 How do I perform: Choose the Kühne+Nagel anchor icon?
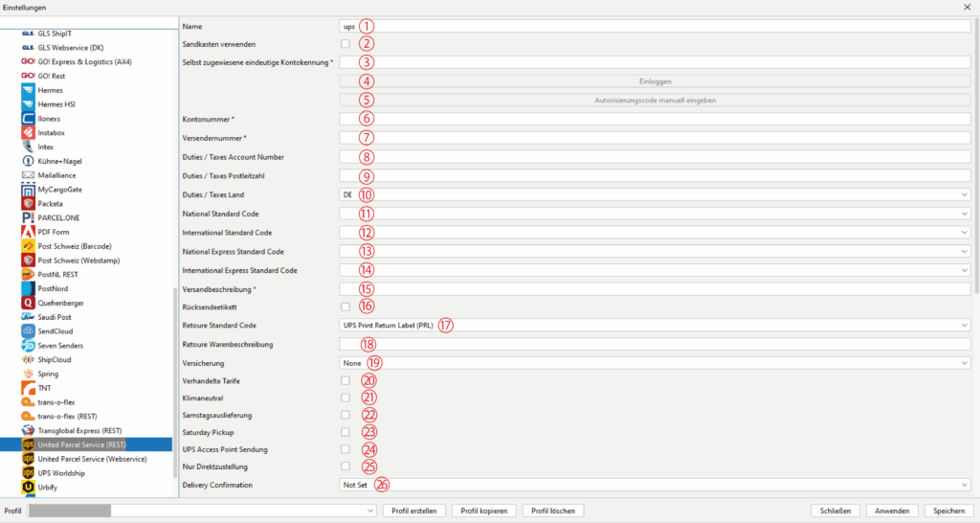coord(28,161)
